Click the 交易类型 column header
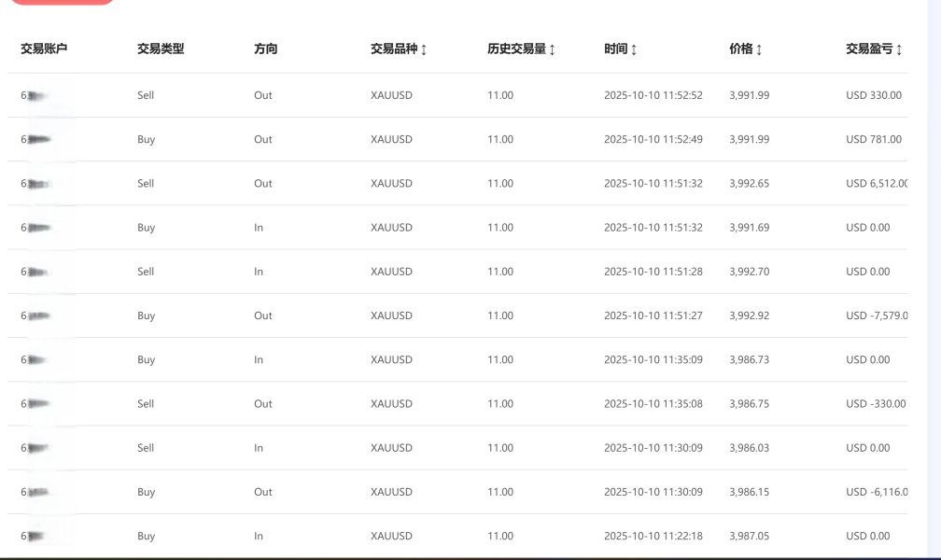 (161, 49)
